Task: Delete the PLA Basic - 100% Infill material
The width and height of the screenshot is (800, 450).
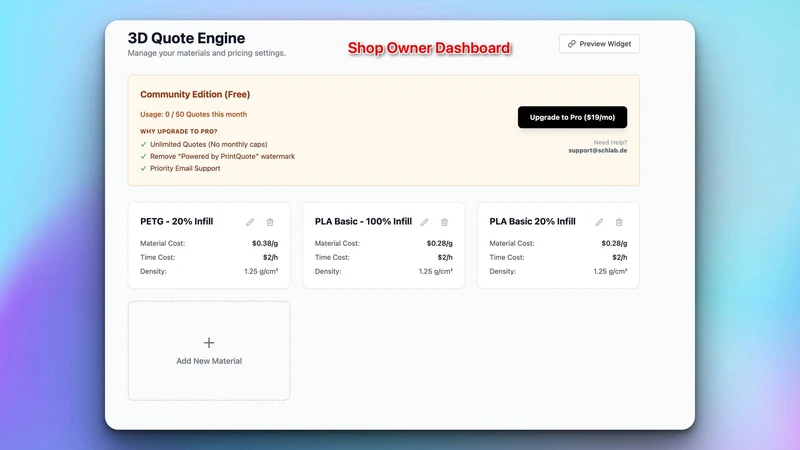Action: point(444,222)
